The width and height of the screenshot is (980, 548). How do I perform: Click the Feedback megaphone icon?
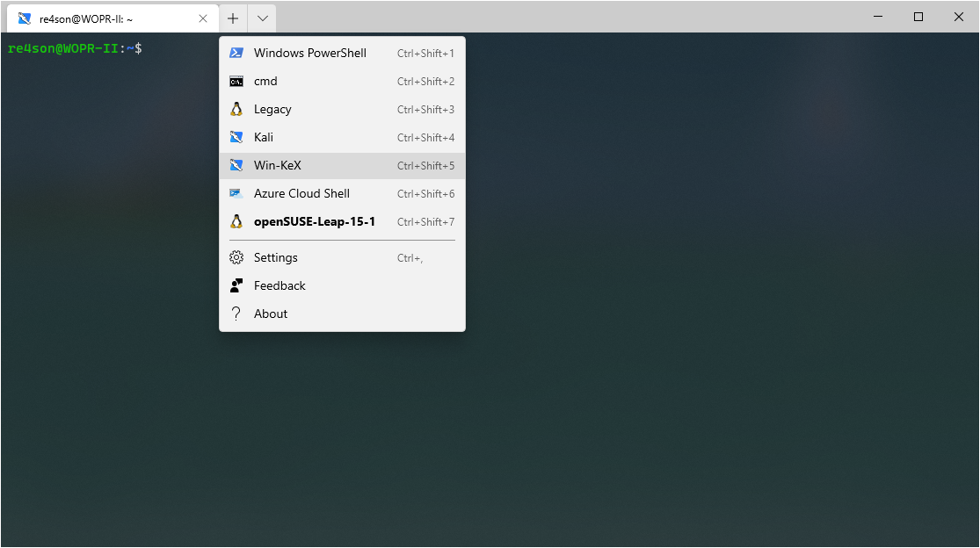pos(236,285)
